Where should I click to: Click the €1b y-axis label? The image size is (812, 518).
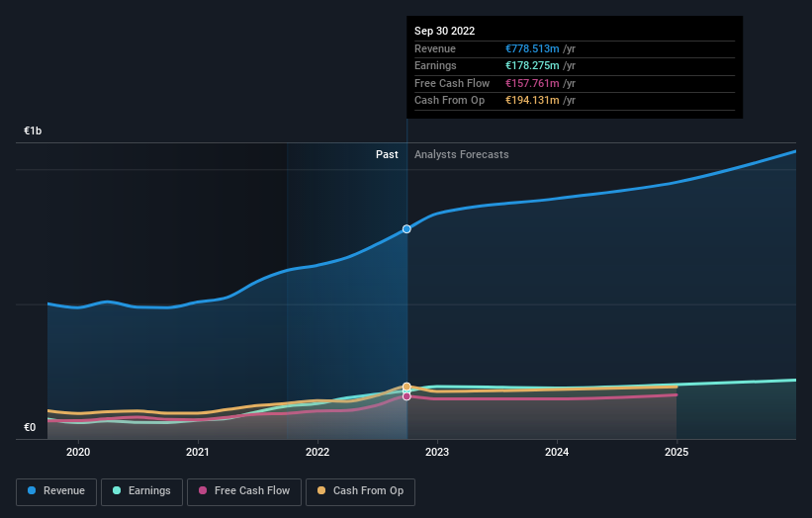point(33,130)
